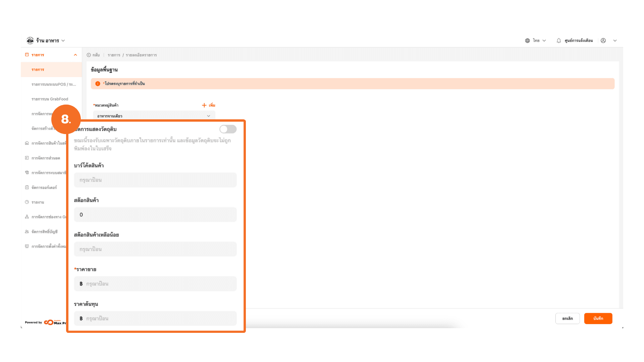
Task: Click the globe language icon
Action: [x=527, y=41]
